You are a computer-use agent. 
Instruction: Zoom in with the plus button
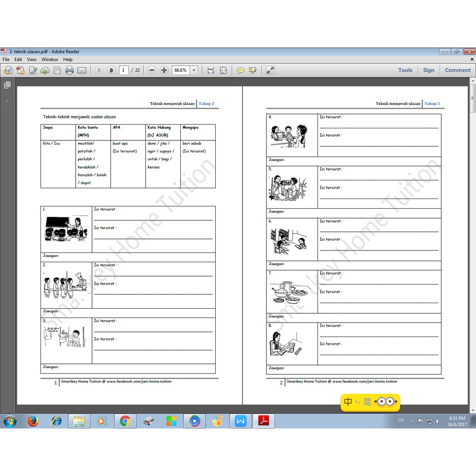pyautogui.click(x=164, y=70)
